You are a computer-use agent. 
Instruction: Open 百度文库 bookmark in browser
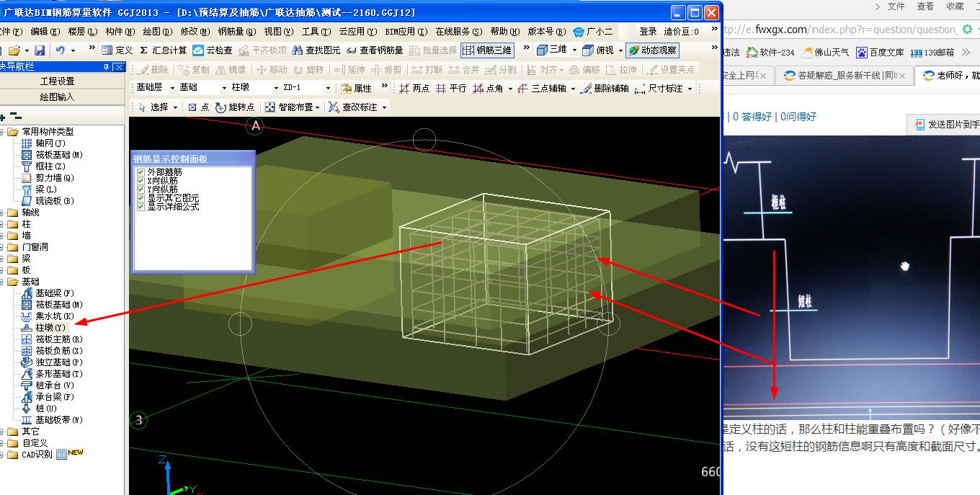879,53
